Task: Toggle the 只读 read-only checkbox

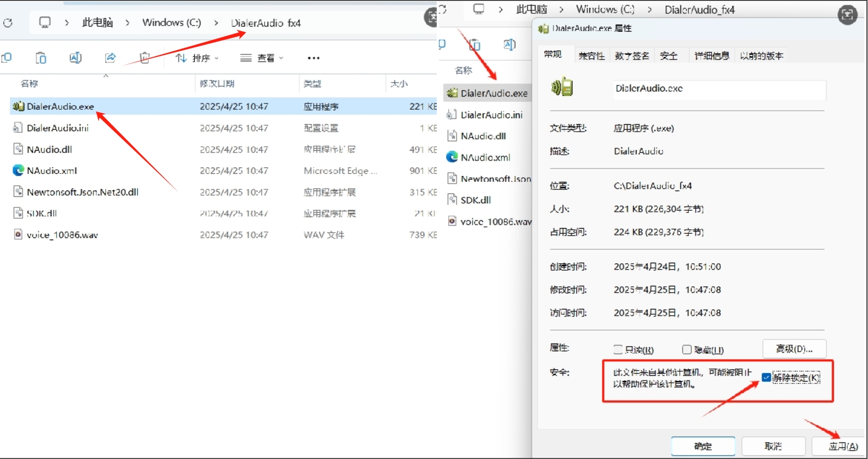Action: pos(618,350)
